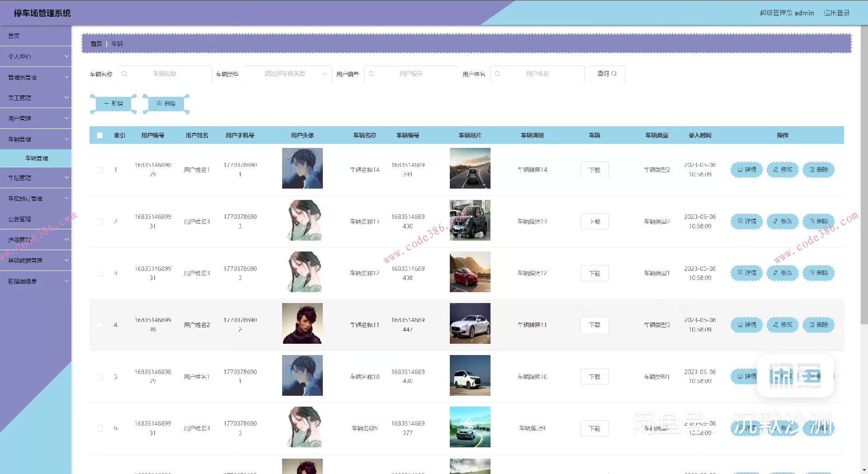Click 修改 for the 车辆名称14 row

pyautogui.click(x=783, y=170)
